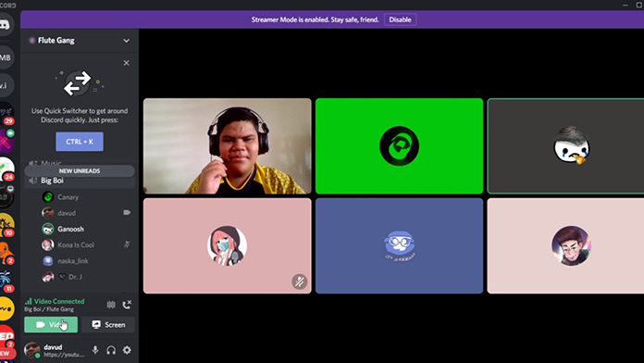Open the server with the 11 unread badge

coord(6,281)
